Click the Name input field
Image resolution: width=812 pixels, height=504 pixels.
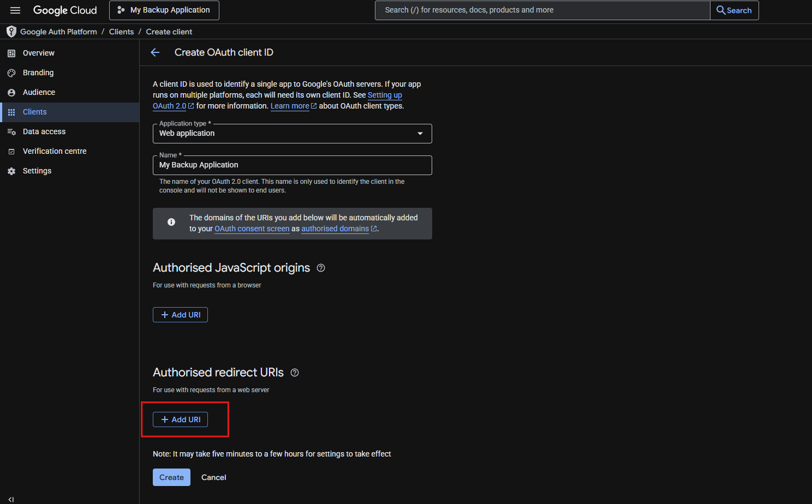tap(292, 165)
